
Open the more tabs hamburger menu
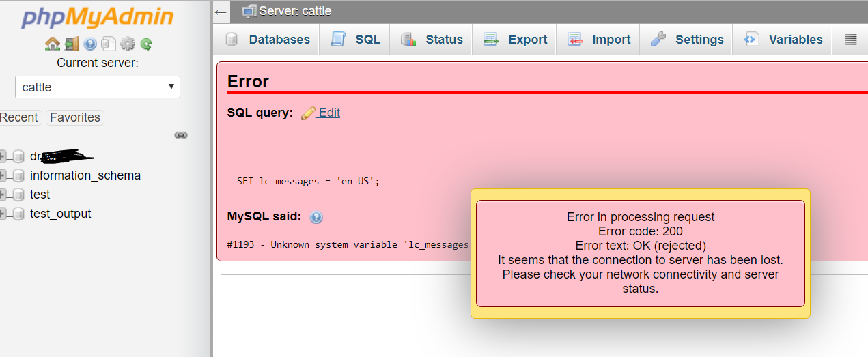851,40
